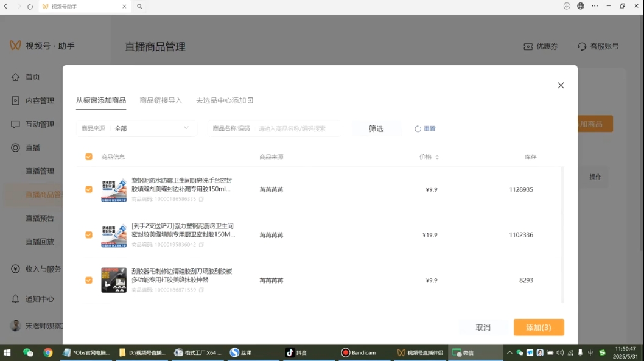
Task: Uncheck the 刮胶器 product checkbox
Action: (x=88, y=279)
